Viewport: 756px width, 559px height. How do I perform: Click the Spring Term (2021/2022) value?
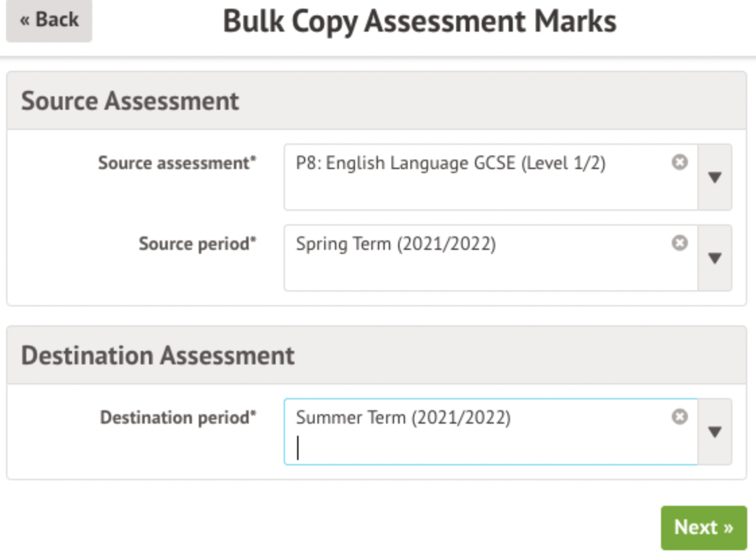(396, 244)
